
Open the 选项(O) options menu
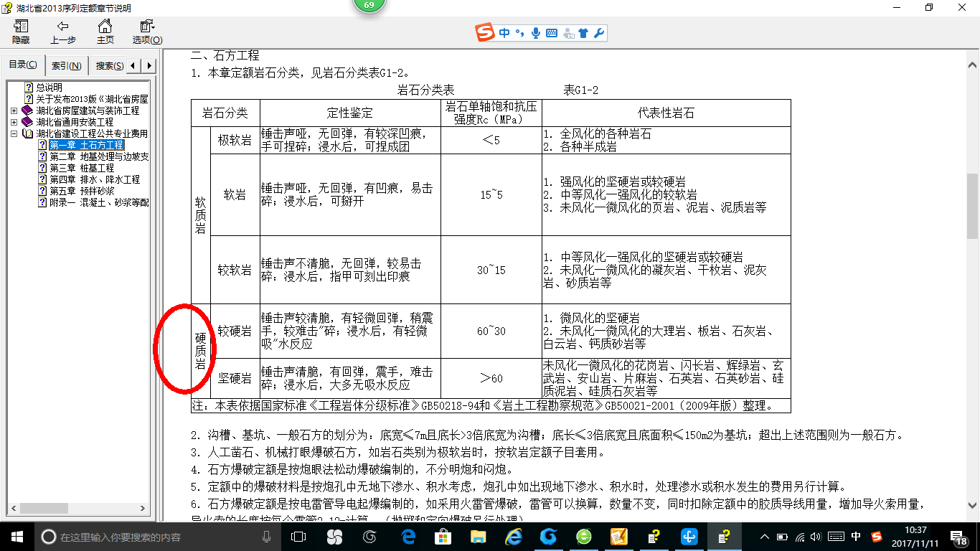point(147,32)
